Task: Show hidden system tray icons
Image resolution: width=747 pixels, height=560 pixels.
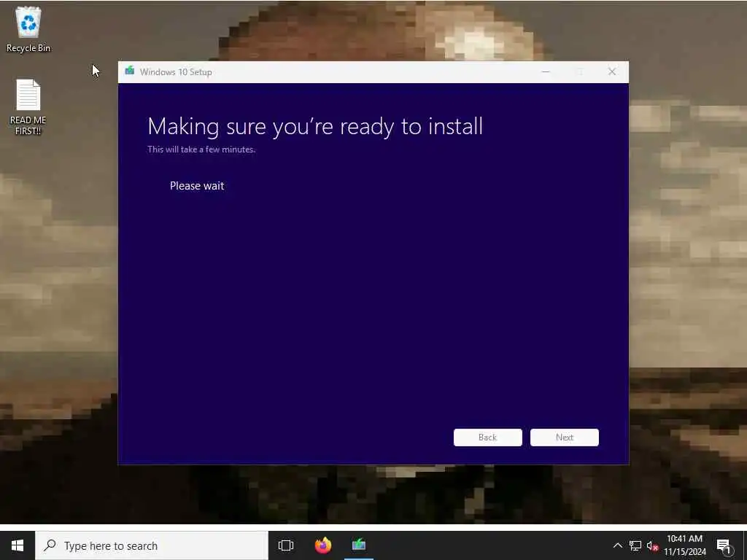Action: (x=617, y=545)
